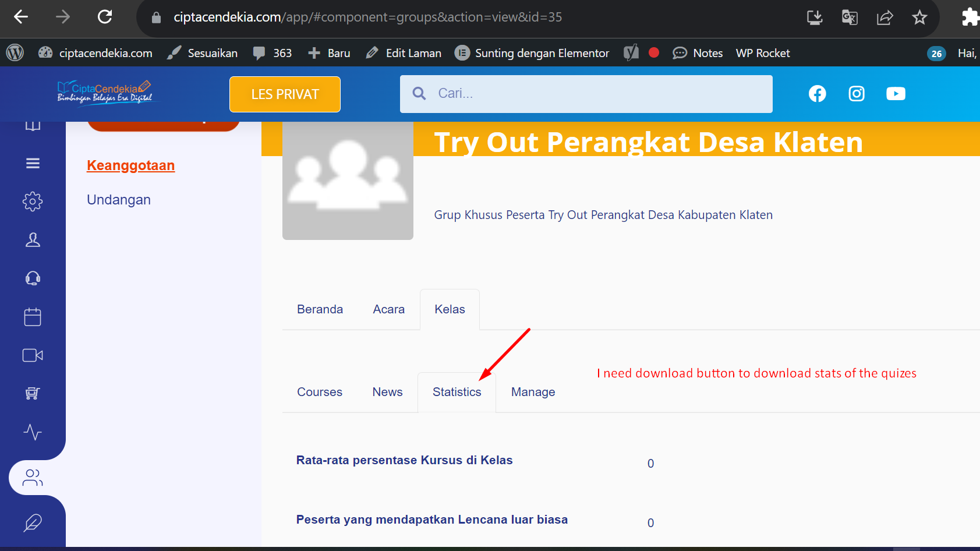The height and width of the screenshot is (551, 980).
Task: Open the Baru new content menu
Action: tap(329, 53)
